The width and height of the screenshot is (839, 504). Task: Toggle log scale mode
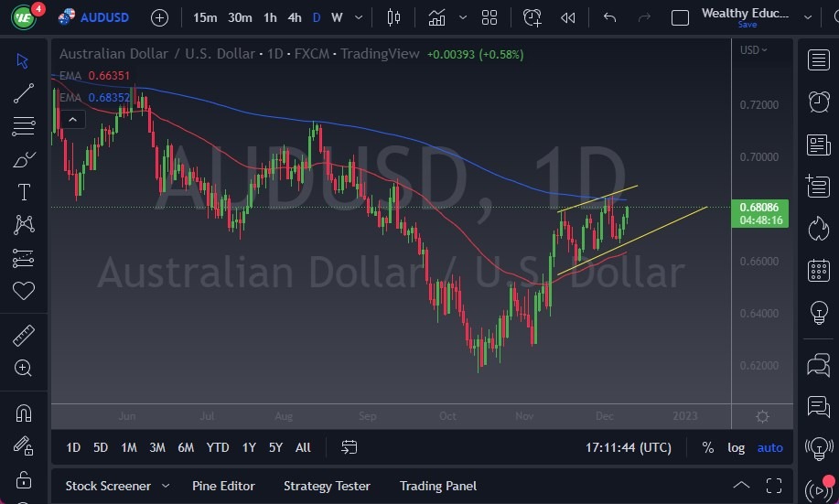[x=736, y=447]
